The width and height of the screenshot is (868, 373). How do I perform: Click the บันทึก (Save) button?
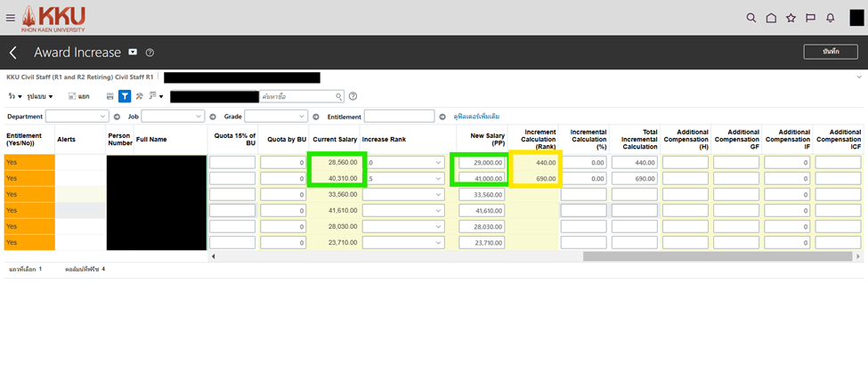(x=830, y=53)
